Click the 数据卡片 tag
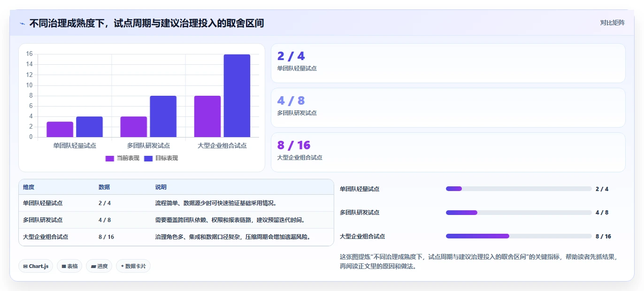 [x=133, y=266]
